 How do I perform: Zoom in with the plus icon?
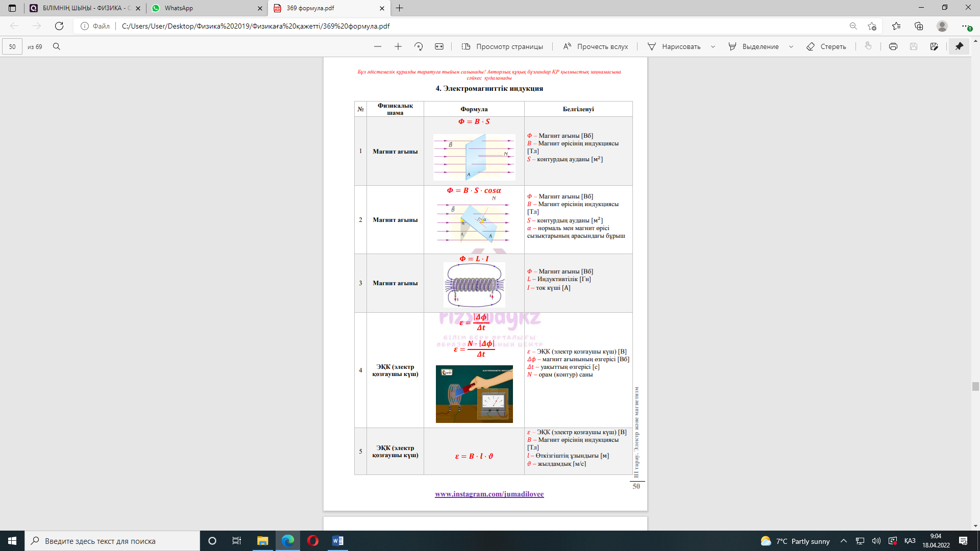[x=398, y=46]
